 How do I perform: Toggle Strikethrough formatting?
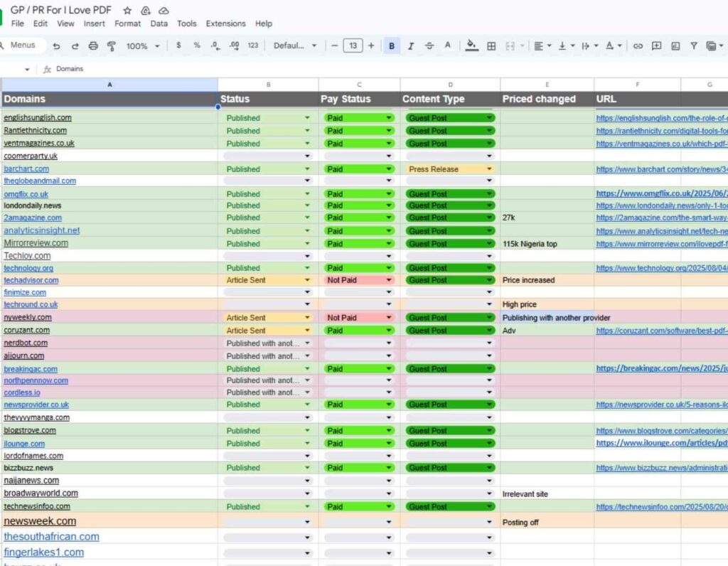[x=429, y=46]
